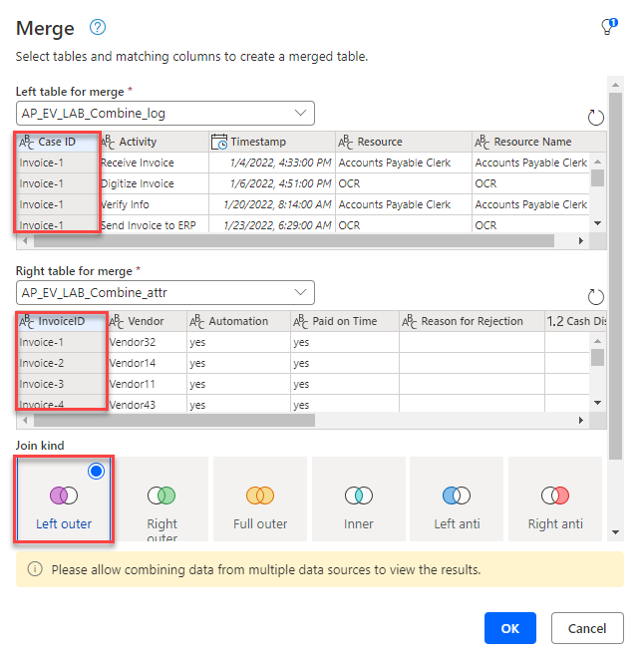This screenshot has width=644, height=660.
Task: Open the Left table for merge dropdown
Action: point(165,114)
